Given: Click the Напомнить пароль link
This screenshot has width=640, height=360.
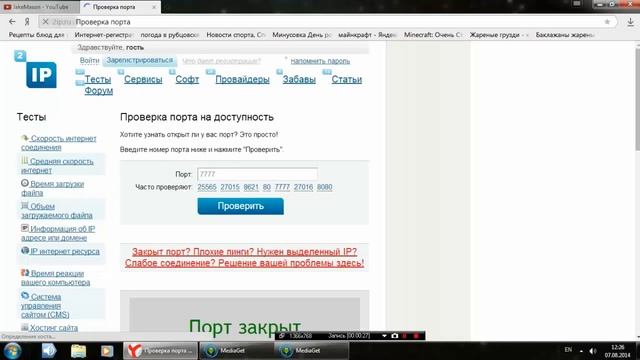Looking at the screenshot, I should tap(320, 61).
